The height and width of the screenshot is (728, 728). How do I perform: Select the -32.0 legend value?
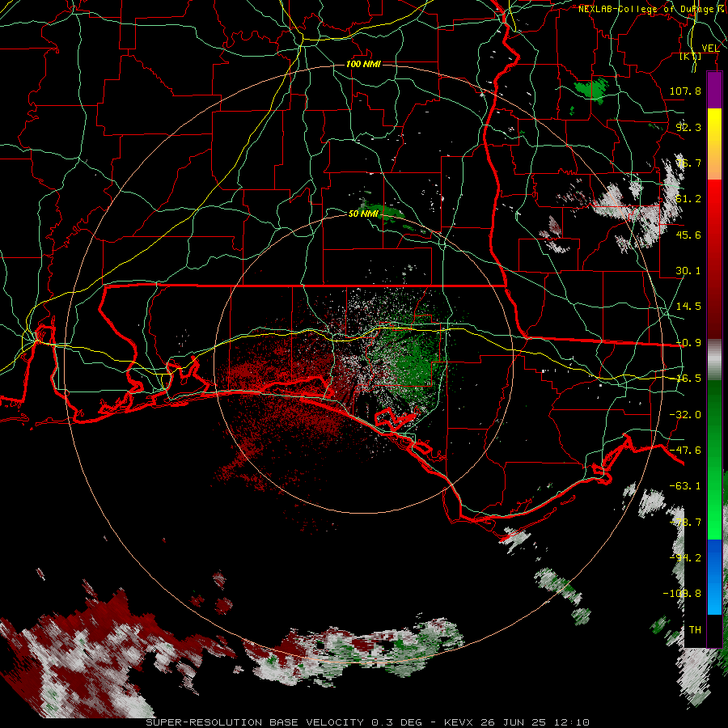pyautogui.click(x=685, y=415)
